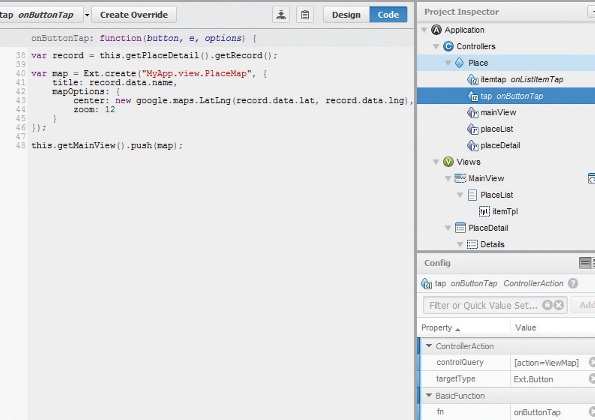Click the help question mark icon
This screenshot has height=420, width=595.
(x=573, y=283)
